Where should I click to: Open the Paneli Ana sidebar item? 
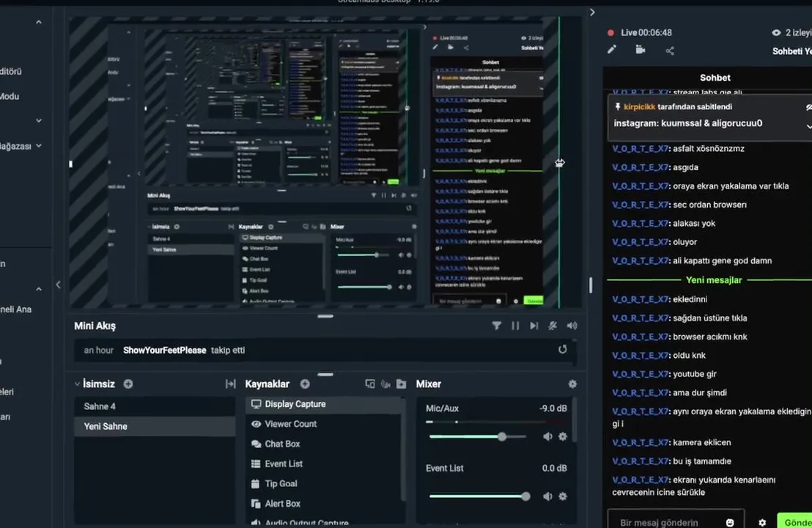pos(16,309)
